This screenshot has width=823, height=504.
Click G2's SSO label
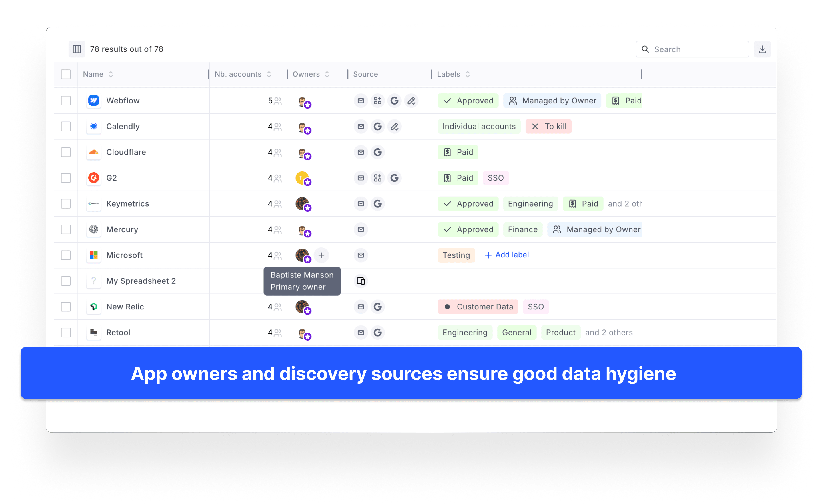coord(495,178)
